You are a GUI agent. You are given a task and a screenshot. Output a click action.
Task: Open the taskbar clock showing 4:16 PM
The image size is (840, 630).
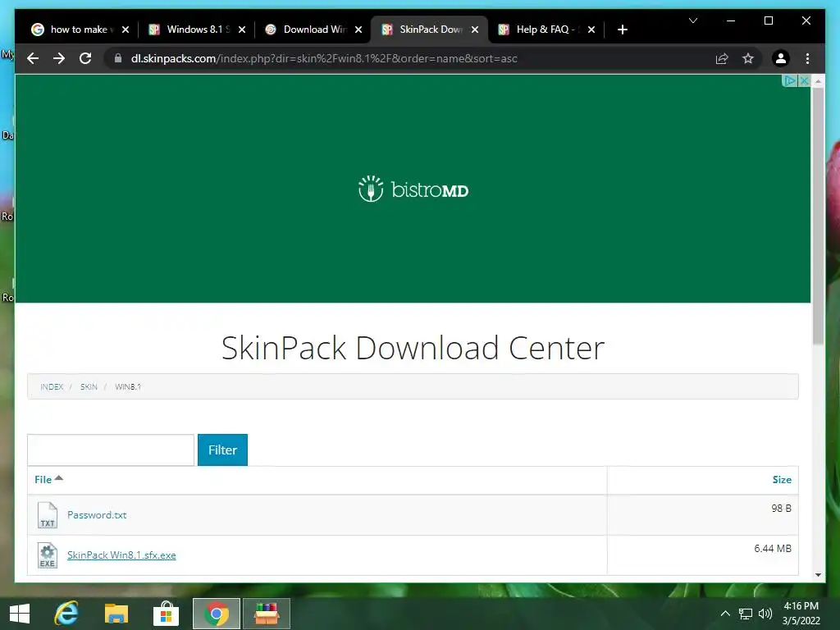pos(801,614)
